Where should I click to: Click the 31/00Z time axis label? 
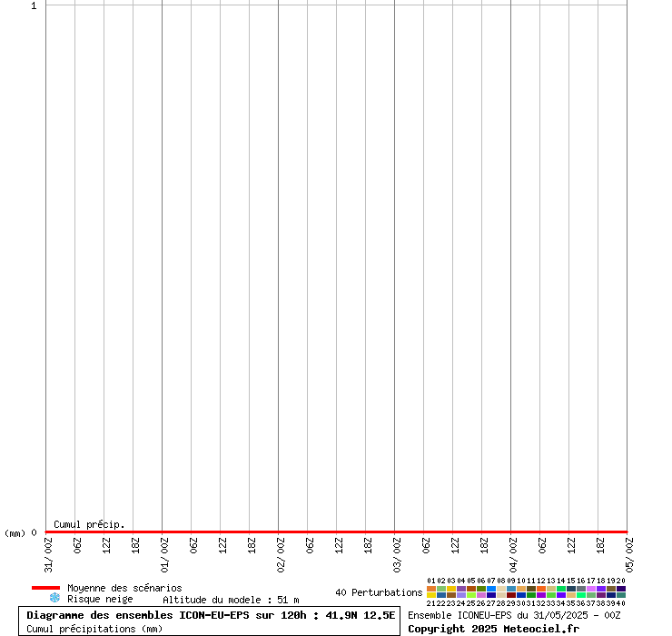48,555
